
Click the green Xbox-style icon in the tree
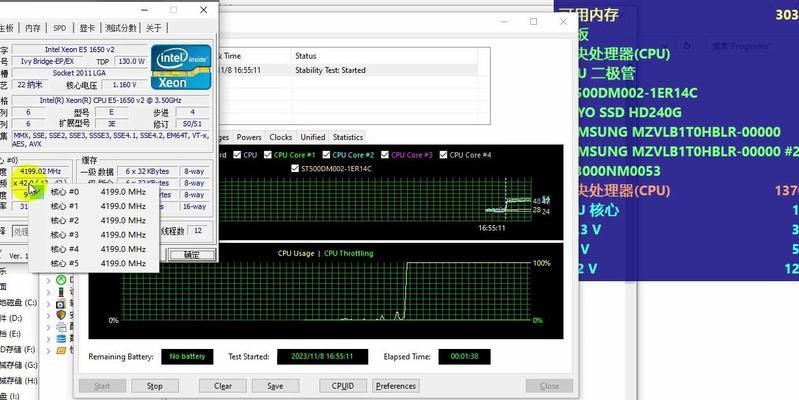61,280
